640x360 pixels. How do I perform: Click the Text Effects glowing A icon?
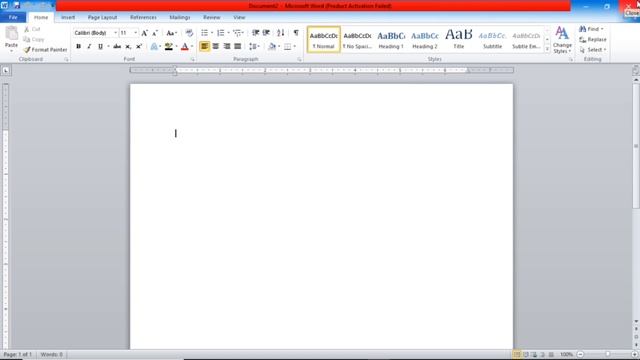pyautogui.click(x=154, y=47)
